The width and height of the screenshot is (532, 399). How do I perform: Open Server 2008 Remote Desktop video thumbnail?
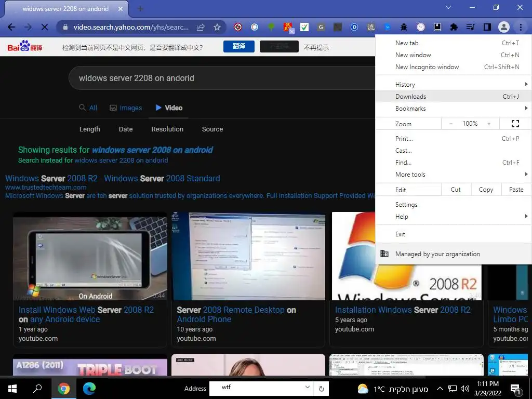248,257
